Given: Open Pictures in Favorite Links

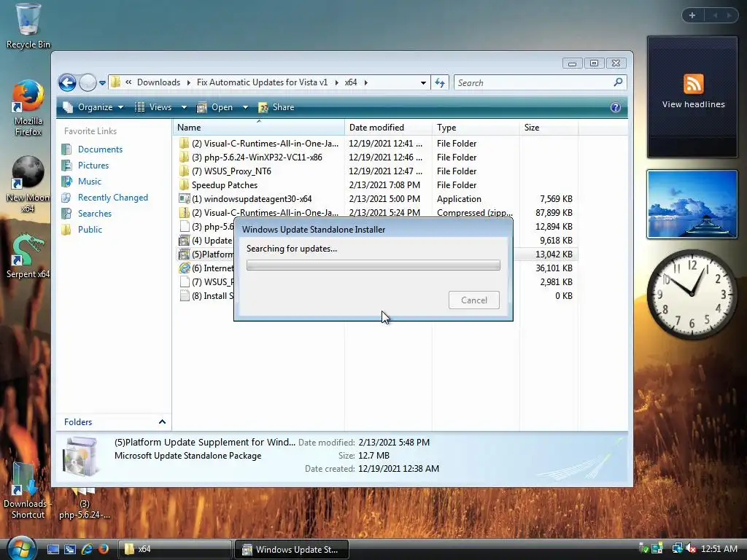Looking at the screenshot, I should [x=93, y=166].
